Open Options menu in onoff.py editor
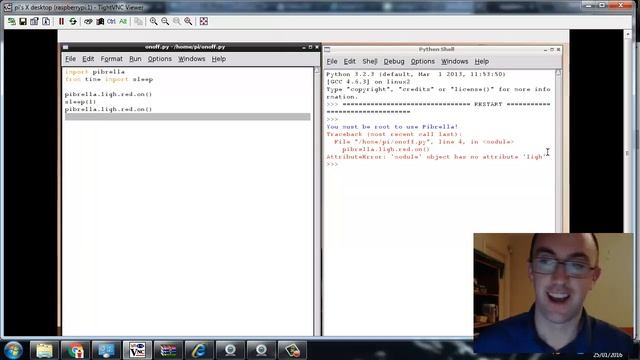This screenshot has width=640, height=360. tap(160, 59)
